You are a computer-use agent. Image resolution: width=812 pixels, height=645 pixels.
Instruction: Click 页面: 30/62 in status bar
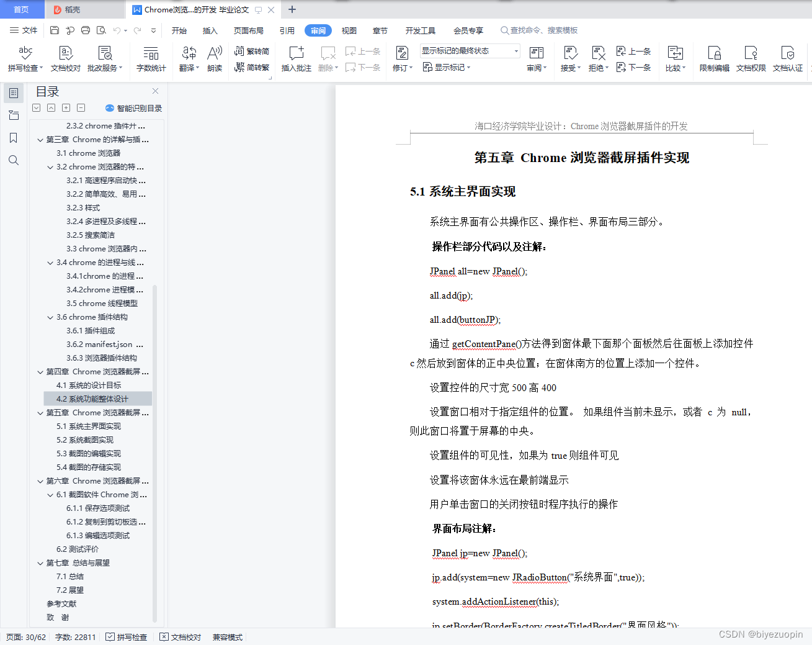(26, 637)
